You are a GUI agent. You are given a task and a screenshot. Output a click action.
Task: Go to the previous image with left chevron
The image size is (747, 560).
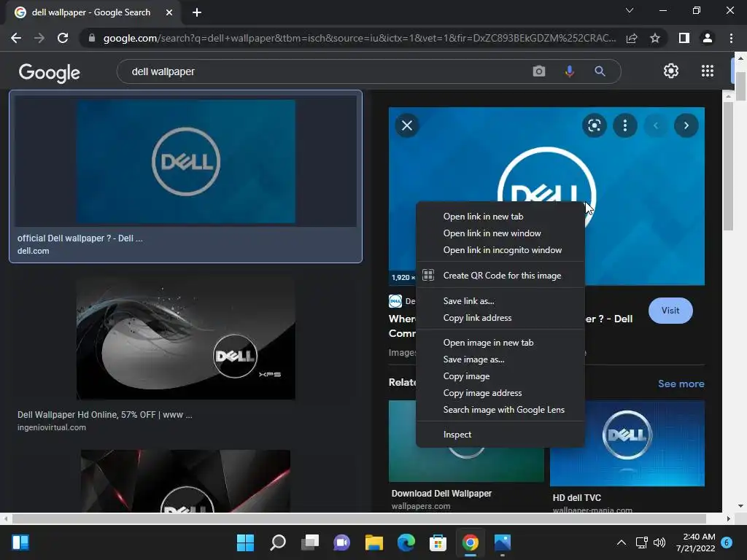point(656,125)
